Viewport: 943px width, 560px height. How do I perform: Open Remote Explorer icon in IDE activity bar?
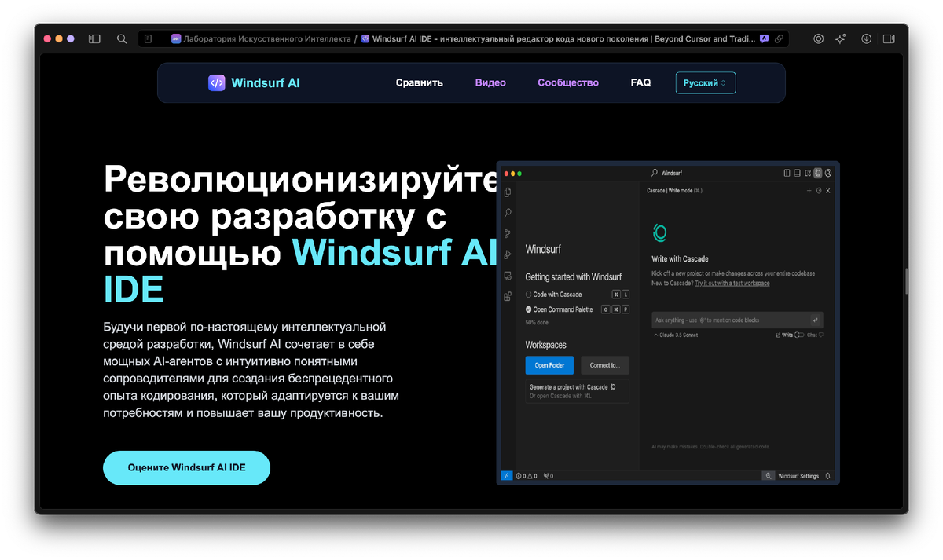(508, 276)
